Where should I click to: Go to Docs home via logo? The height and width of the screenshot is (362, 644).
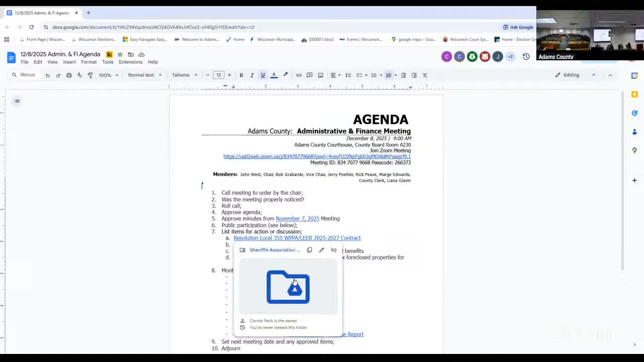(11, 57)
